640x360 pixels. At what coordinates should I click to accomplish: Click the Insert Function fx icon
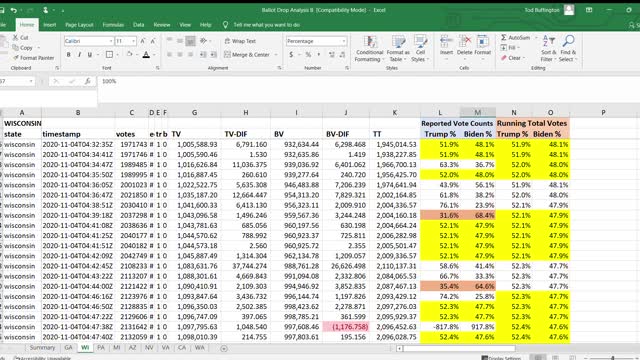(87, 82)
